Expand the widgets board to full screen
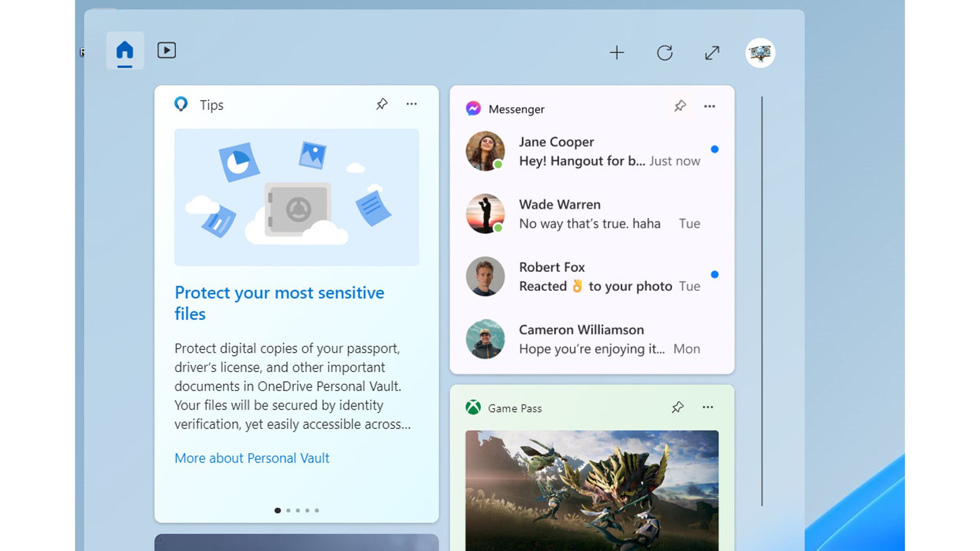Viewport: 980px width, 551px height. [x=711, y=53]
